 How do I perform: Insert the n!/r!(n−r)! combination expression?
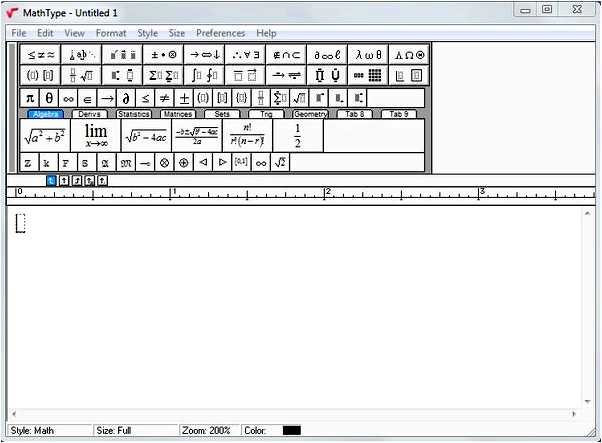(248, 136)
